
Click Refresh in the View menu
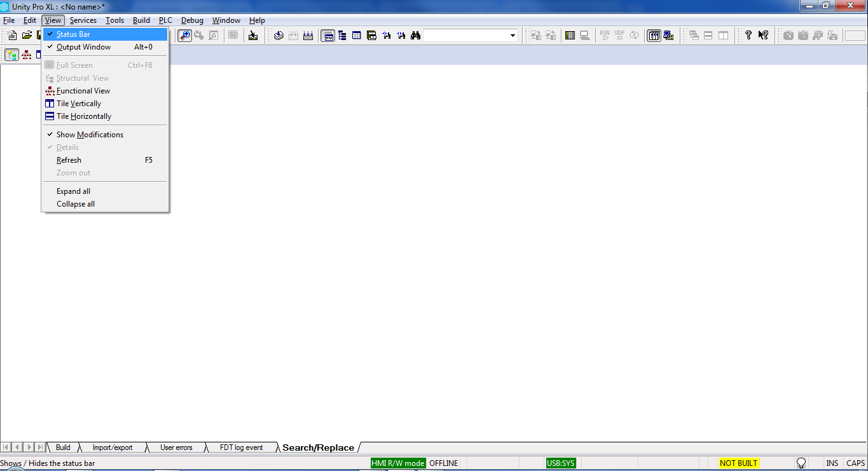[69, 160]
